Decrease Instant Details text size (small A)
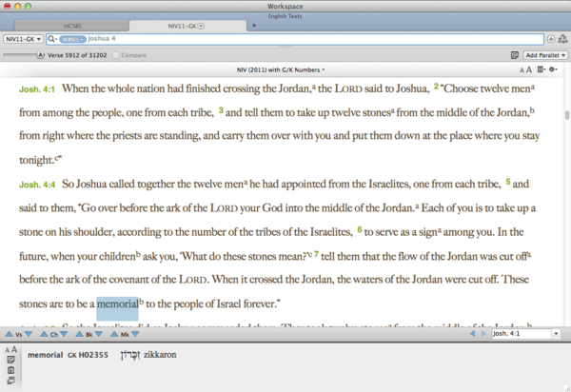The image size is (571, 392). click(x=8, y=350)
